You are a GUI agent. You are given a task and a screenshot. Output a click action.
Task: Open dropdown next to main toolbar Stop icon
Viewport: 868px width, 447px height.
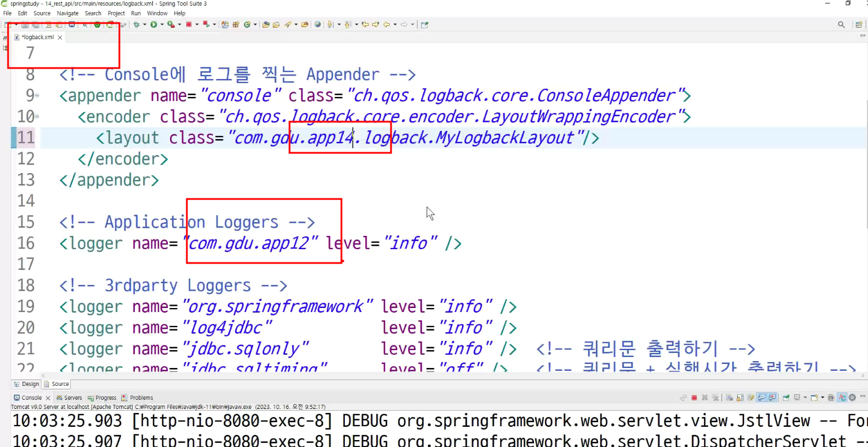197,25
